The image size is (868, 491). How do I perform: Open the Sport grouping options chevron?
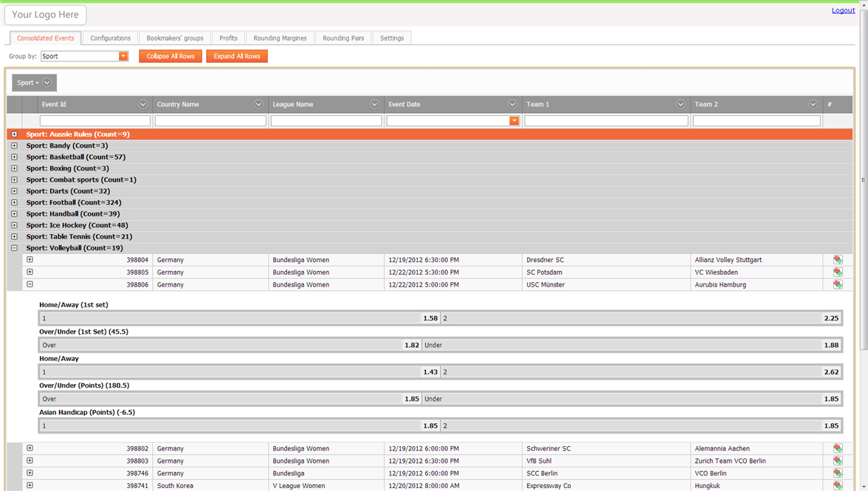pyautogui.click(x=46, y=83)
